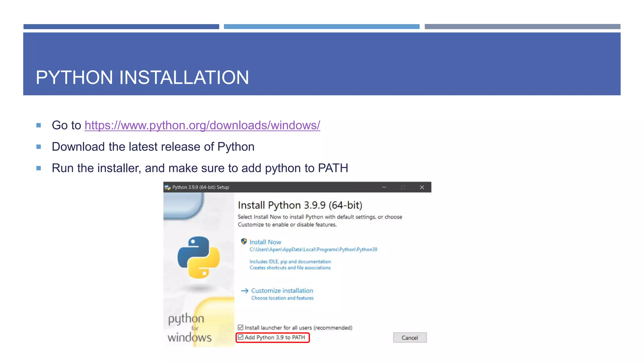Click the 'python for windows' branding text
Image resolution: width=644 pixels, height=362 pixels.
coord(189,328)
